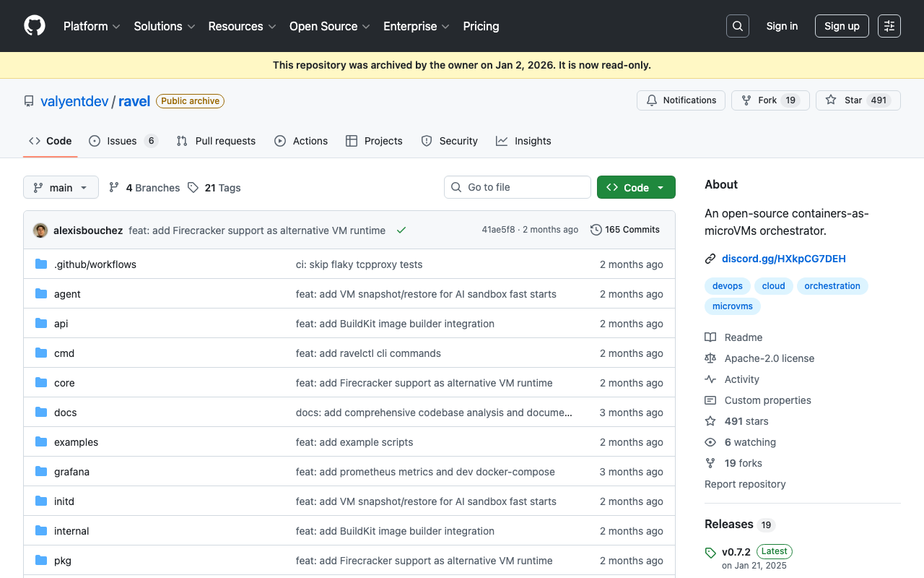Open the green Code dropdown
The width and height of the screenshot is (924, 578).
[x=636, y=188]
